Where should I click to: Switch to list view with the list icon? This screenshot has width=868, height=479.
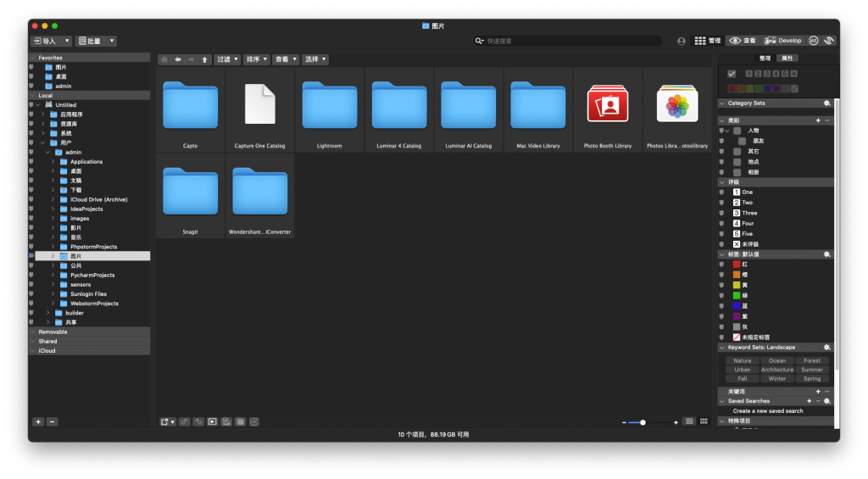pos(689,421)
